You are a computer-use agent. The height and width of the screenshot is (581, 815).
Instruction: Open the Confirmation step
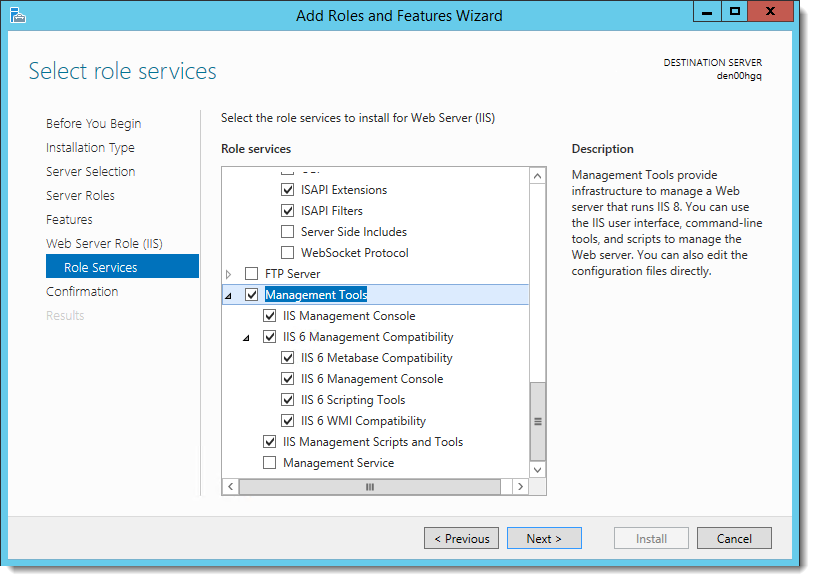pos(82,291)
